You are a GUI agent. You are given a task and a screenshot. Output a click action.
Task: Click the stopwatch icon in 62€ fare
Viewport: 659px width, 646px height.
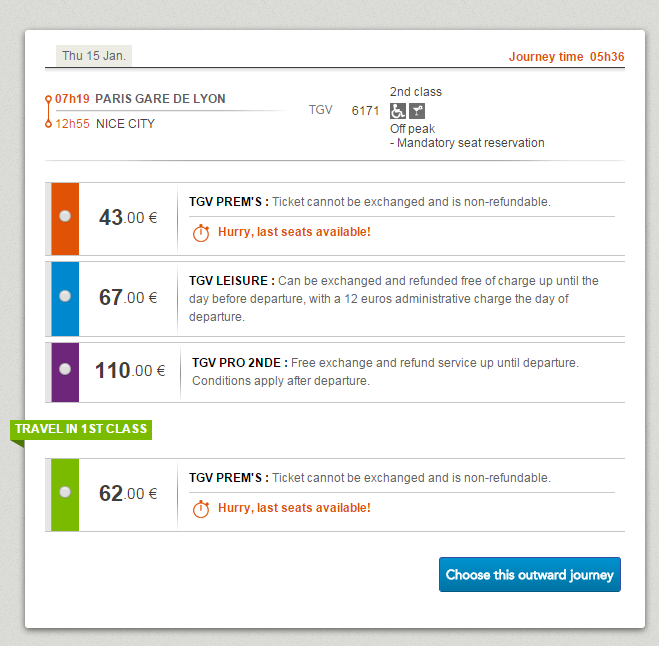201,508
